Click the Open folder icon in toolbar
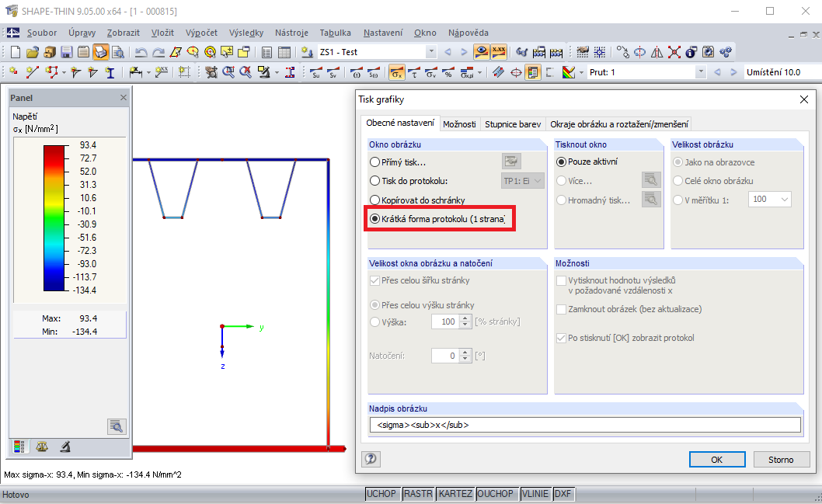822x504 pixels. click(x=33, y=52)
